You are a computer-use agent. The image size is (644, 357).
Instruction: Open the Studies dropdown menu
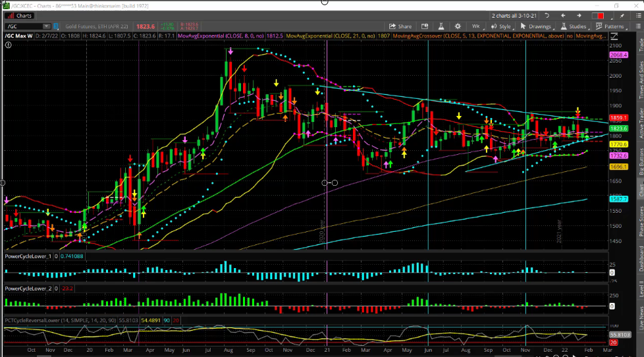point(575,26)
